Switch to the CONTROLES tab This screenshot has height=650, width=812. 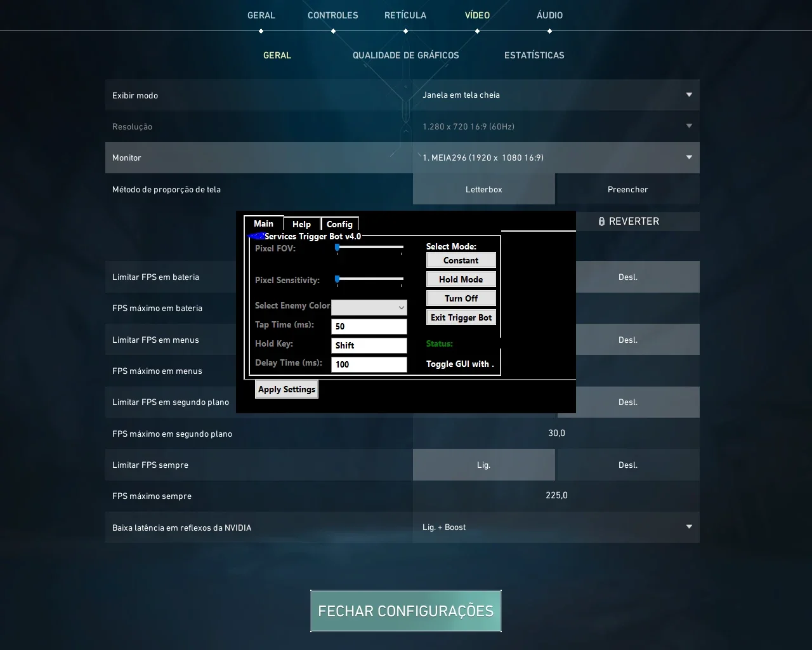[x=333, y=15]
